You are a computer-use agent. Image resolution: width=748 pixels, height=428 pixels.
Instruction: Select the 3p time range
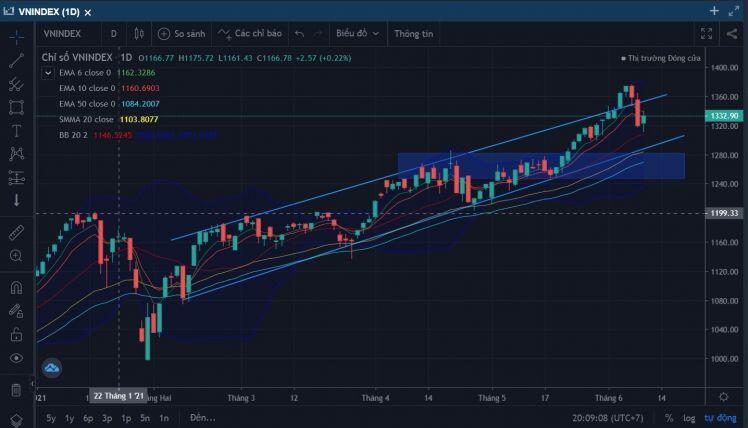pyautogui.click(x=107, y=418)
